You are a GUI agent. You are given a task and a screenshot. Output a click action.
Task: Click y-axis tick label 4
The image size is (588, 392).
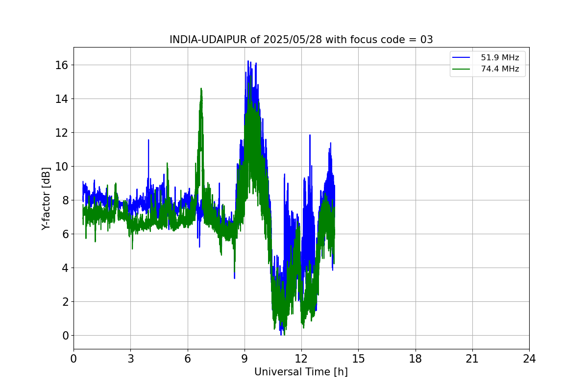tap(65, 268)
